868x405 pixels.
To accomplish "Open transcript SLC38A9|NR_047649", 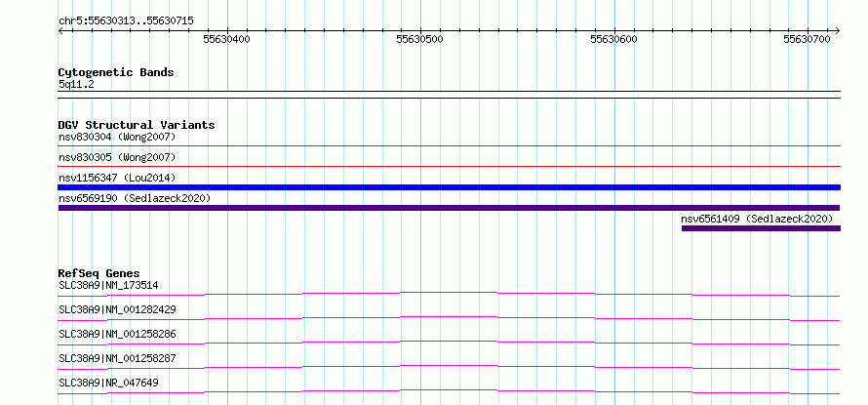I will tap(108, 383).
